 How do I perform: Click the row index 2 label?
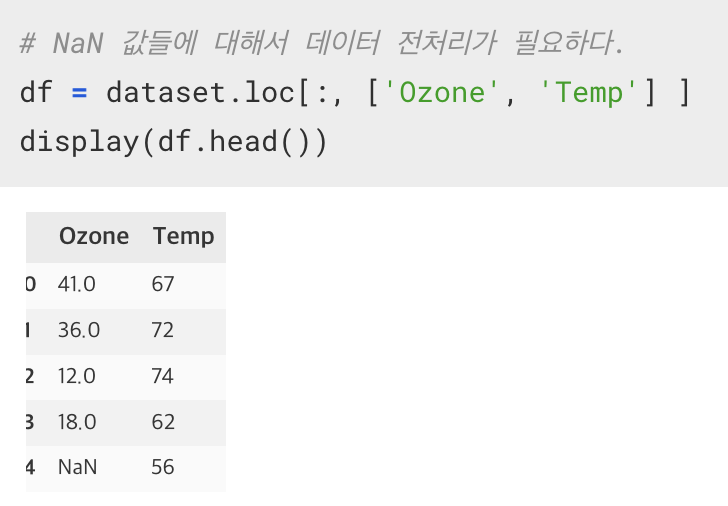click(x=30, y=376)
